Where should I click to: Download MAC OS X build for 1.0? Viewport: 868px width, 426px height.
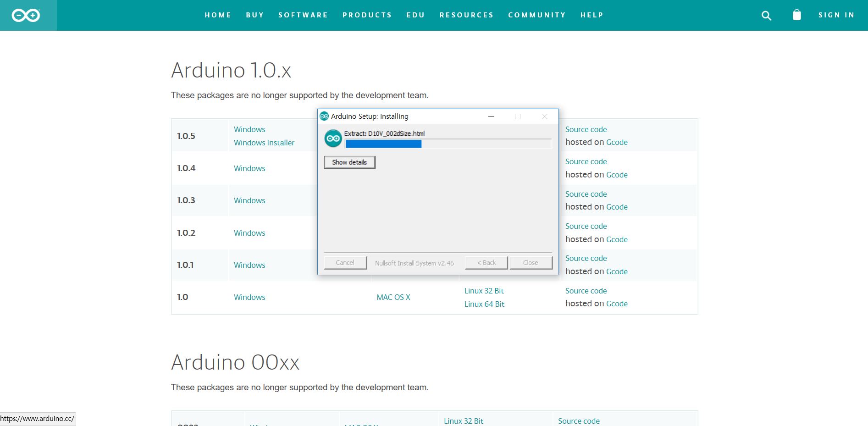point(393,297)
